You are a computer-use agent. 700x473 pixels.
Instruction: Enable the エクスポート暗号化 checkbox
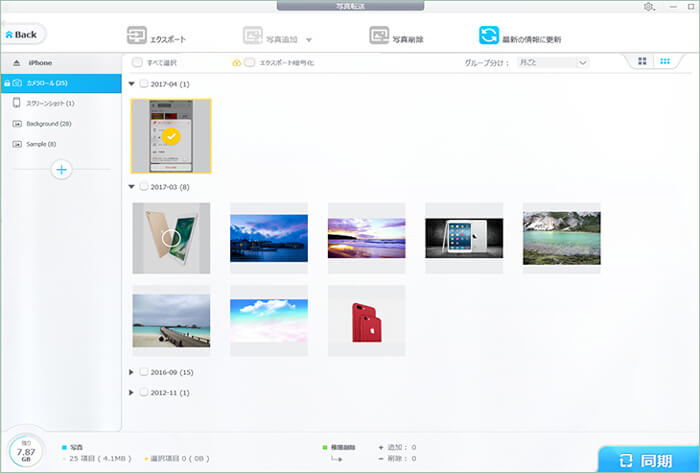point(250,62)
